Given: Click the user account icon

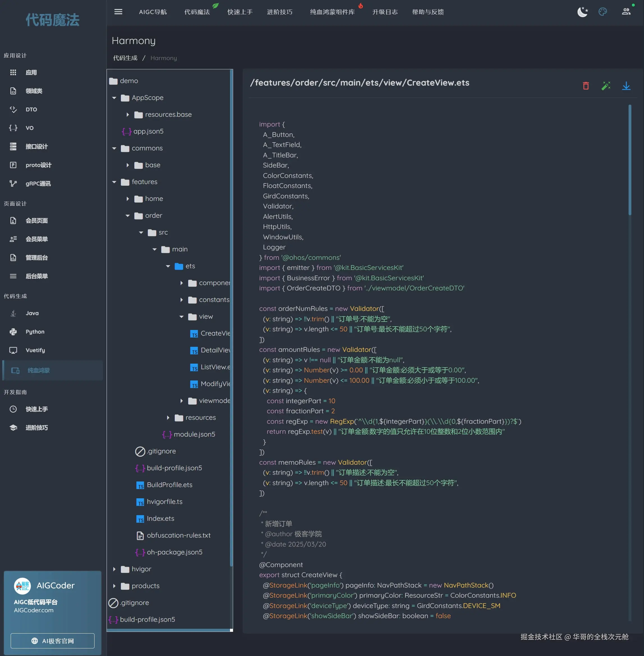Looking at the screenshot, I should 626,12.
